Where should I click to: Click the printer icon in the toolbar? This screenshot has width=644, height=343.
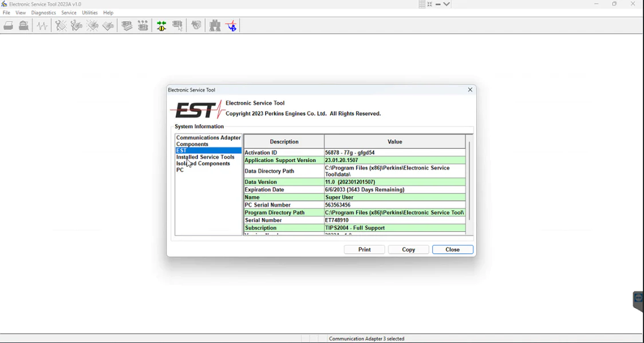[x=9, y=26]
